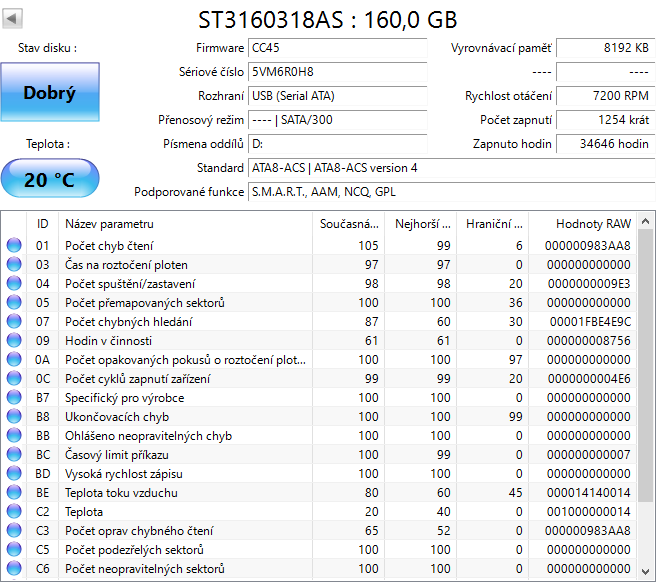This screenshot has height=585, width=662.
Task: Click the status circle for row 0C
Action: tap(14, 378)
